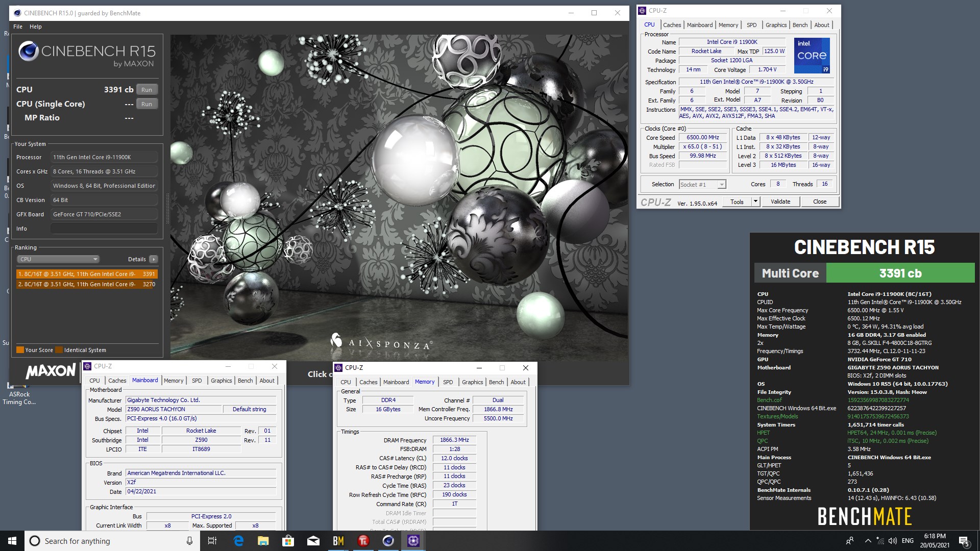Show hidden system tray icons
The height and width of the screenshot is (551, 980).
(x=868, y=541)
